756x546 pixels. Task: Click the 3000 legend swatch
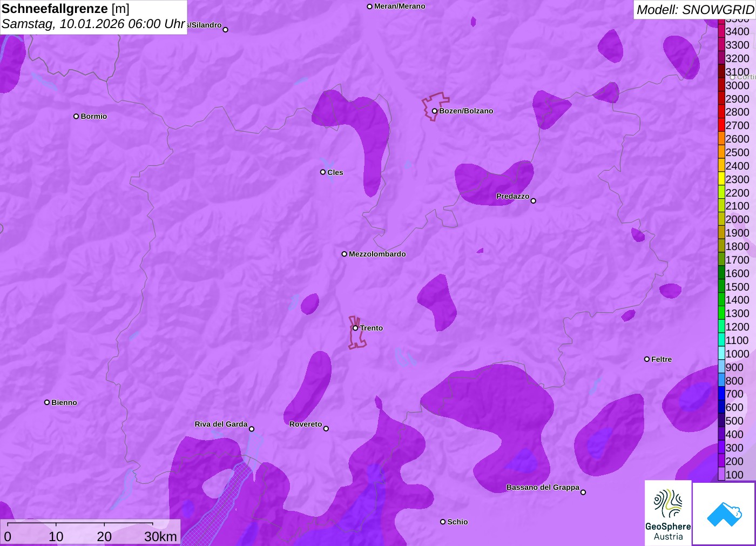(721, 85)
